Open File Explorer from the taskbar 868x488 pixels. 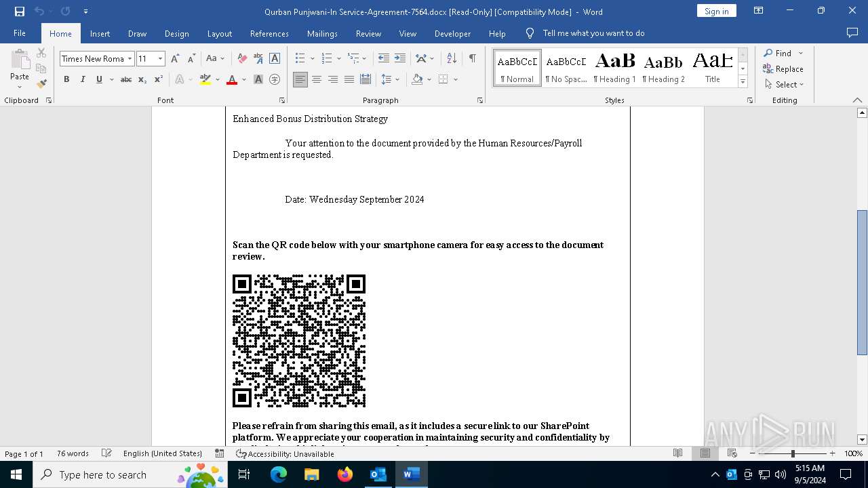tap(311, 474)
